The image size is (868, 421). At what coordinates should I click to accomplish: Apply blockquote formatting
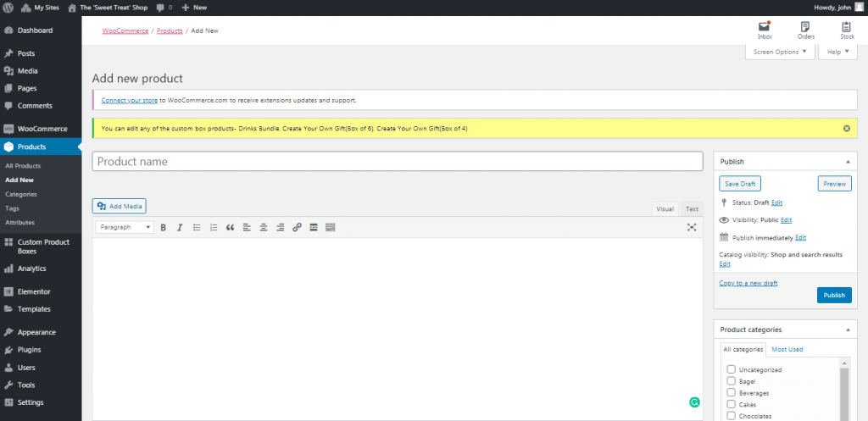click(x=231, y=227)
